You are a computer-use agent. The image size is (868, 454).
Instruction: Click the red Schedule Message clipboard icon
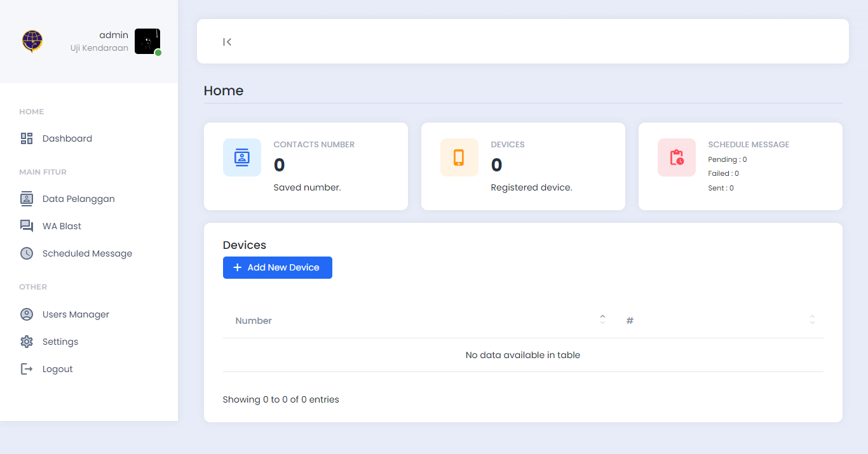click(x=677, y=157)
